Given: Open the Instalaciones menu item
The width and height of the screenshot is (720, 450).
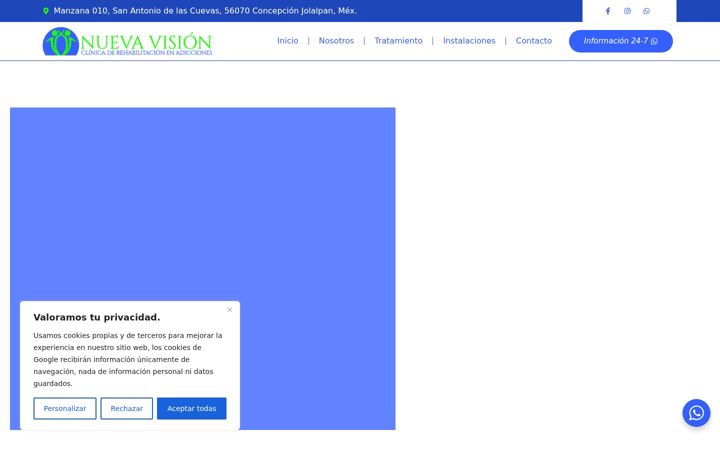Looking at the screenshot, I should click(469, 41).
